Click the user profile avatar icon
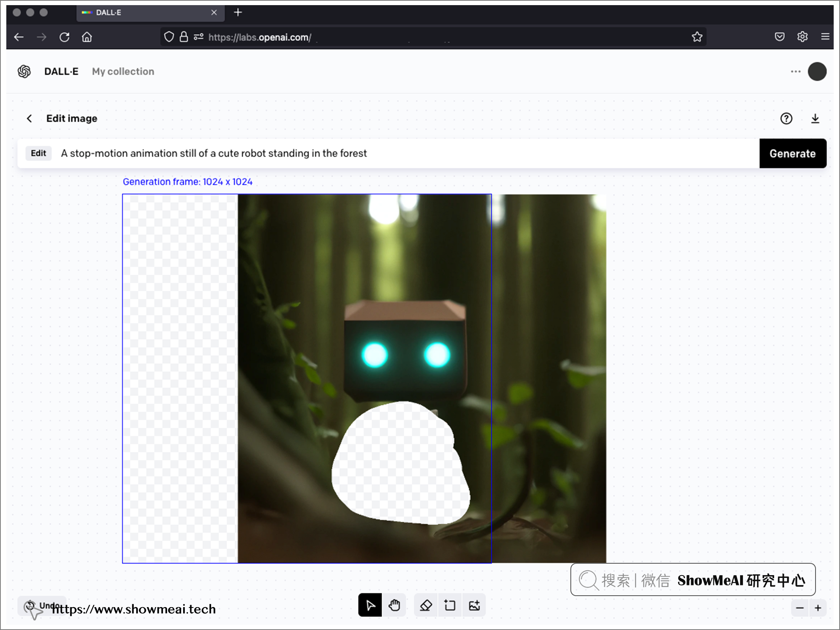 (817, 71)
